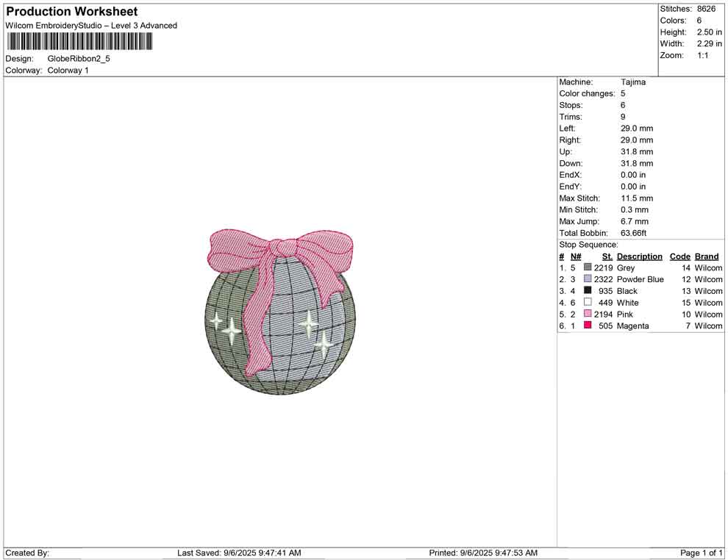
Task: Click the 'Created By:' footer label
Action: tap(27, 553)
